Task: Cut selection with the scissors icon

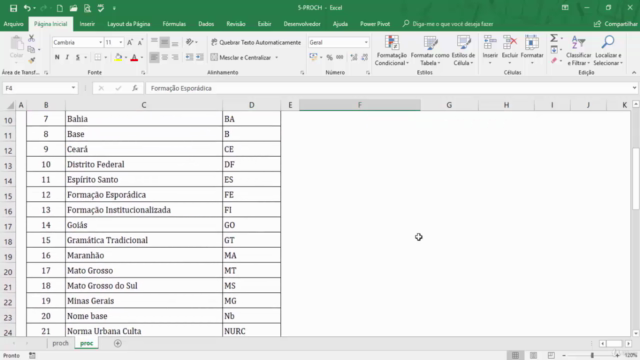Action: [x=31, y=38]
